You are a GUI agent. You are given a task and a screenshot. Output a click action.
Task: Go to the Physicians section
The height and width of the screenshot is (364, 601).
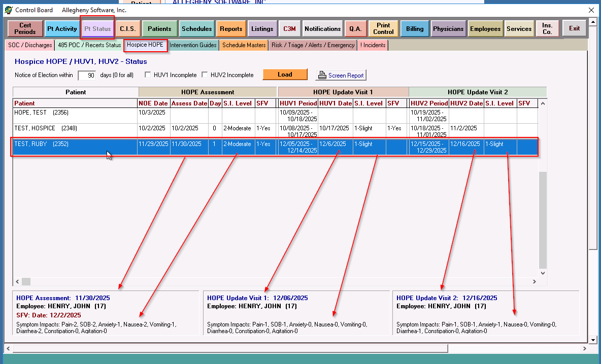coord(448,29)
